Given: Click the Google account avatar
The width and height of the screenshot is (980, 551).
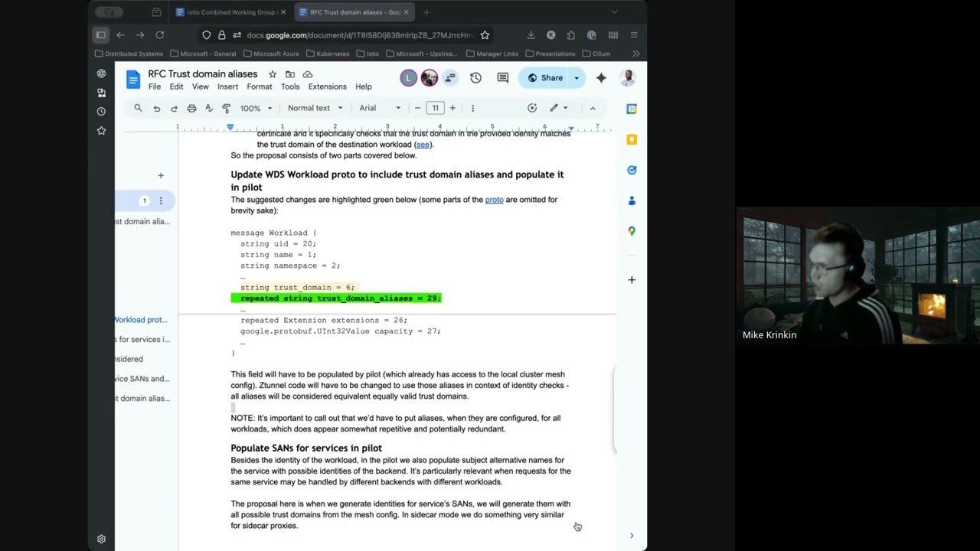Looking at the screenshot, I should point(628,77).
